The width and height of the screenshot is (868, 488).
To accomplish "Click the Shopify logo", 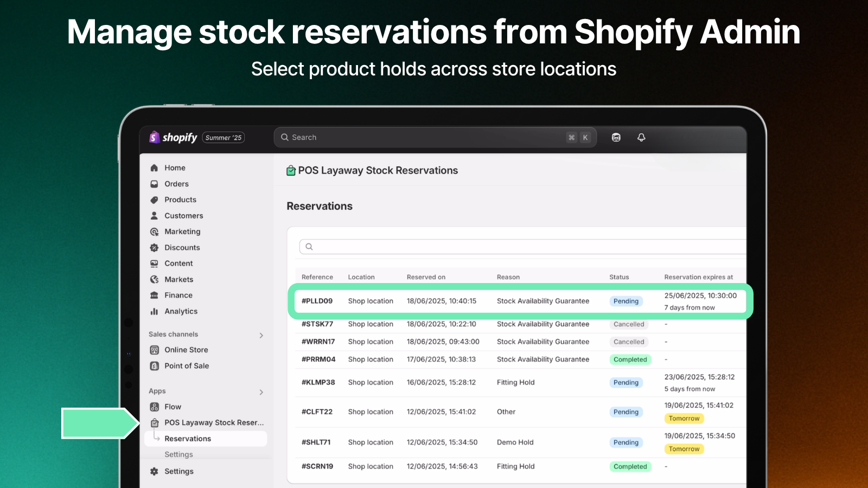I will click(173, 137).
